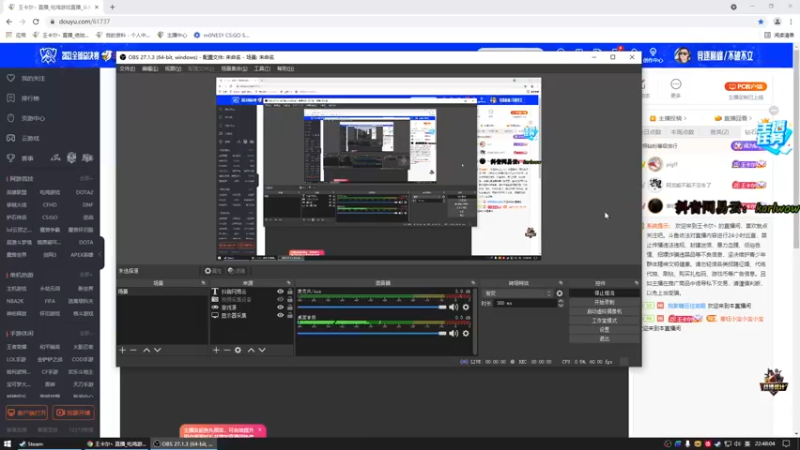The height and width of the screenshot is (450, 800).
Task: Enable Studio Mode in OBS controls
Action: [604, 320]
